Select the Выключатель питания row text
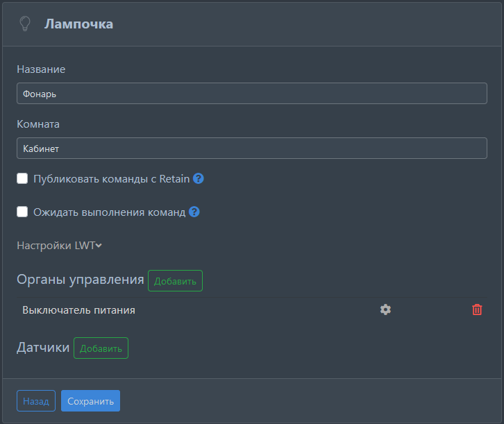 (78, 310)
